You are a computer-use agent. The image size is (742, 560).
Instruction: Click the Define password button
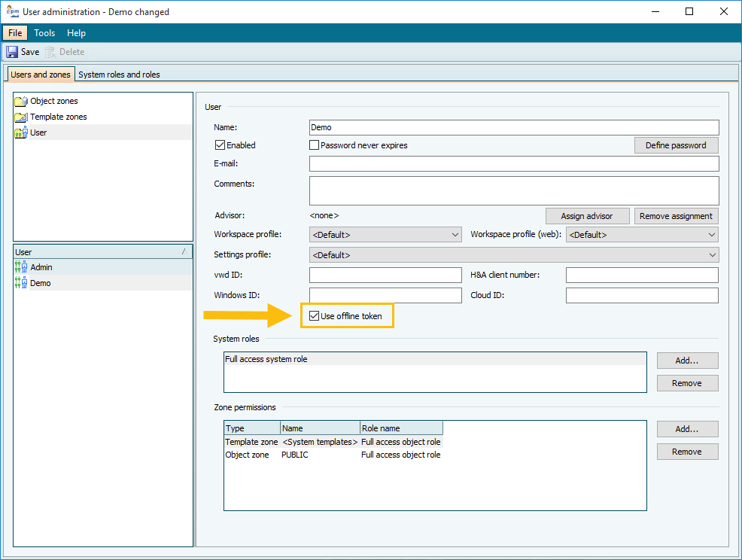pyautogui.click(x=676, y=145)
